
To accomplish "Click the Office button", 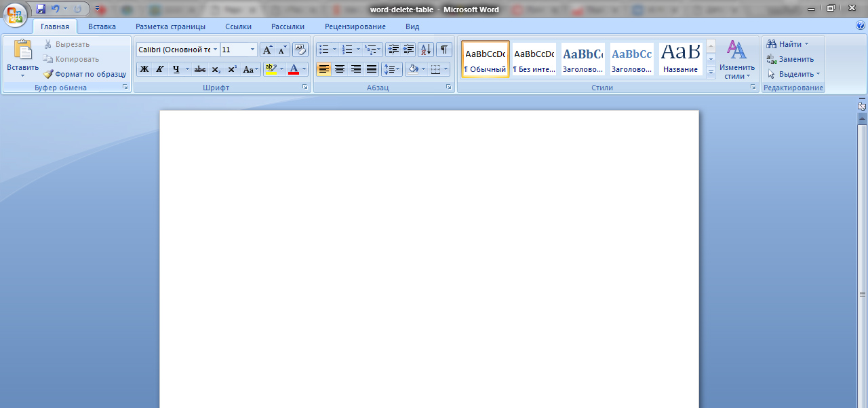I will [x=15, y=14].
